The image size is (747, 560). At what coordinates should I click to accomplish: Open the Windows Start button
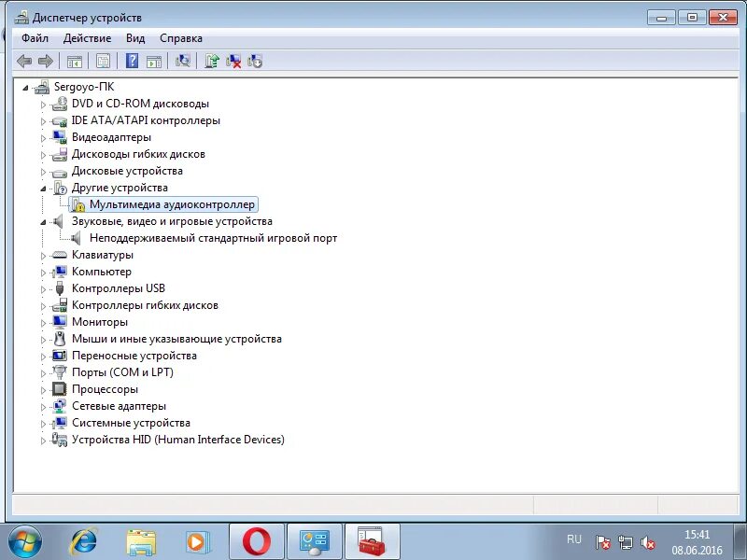click(24, 541)
